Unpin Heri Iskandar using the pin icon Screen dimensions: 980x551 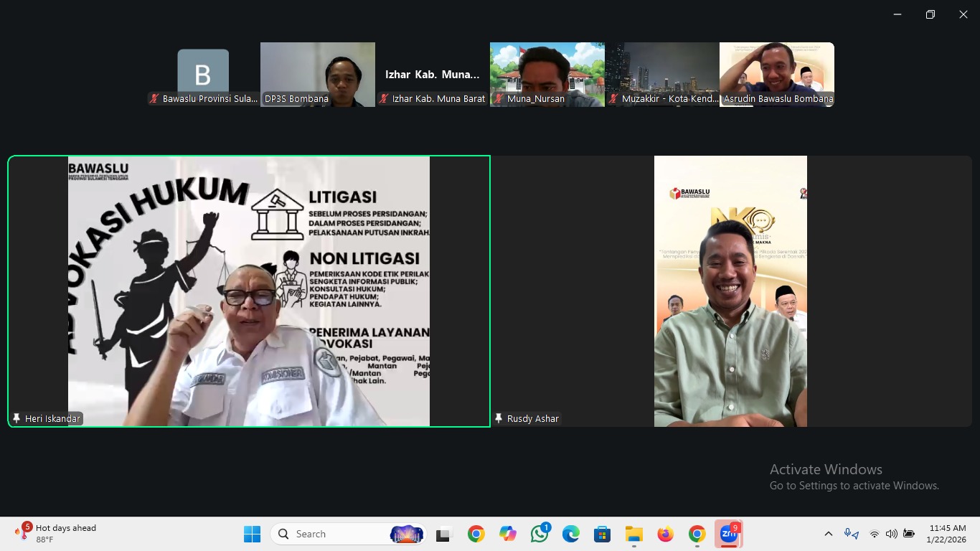coord(17,418)
